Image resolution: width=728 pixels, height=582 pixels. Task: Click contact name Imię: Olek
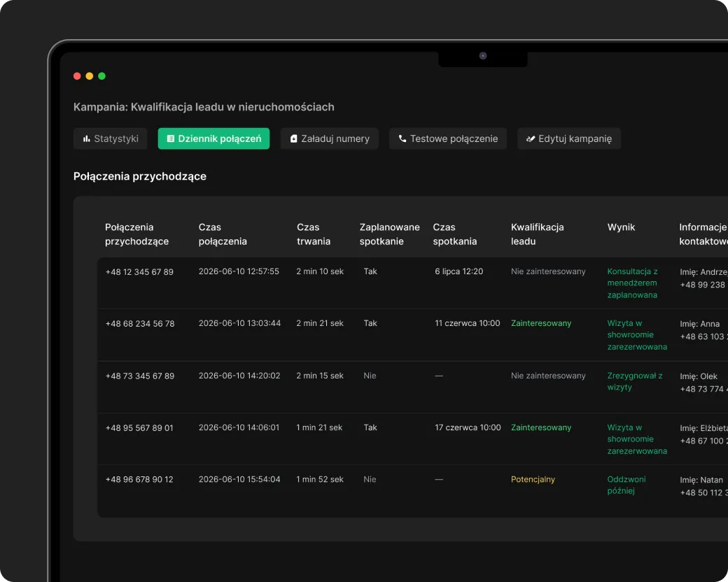point(699,376)
